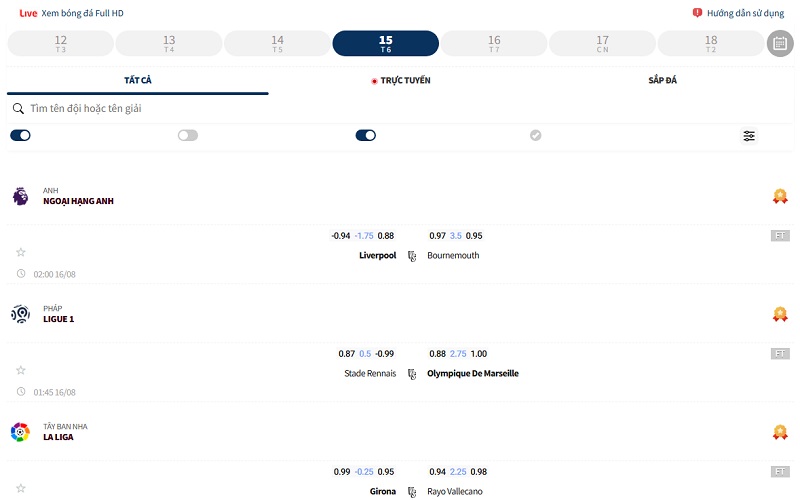Click the La Liga award badge
The image size is (800, 500).
780,432
